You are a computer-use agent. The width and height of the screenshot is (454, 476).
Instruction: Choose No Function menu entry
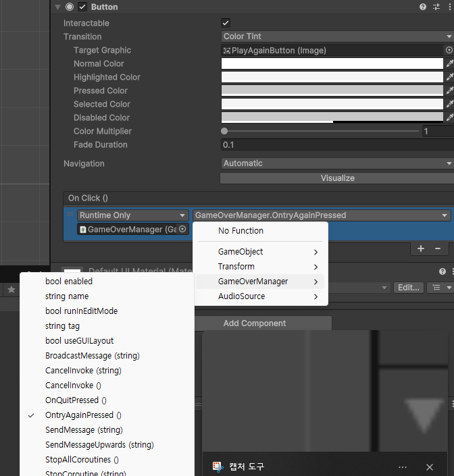(241, 231)
